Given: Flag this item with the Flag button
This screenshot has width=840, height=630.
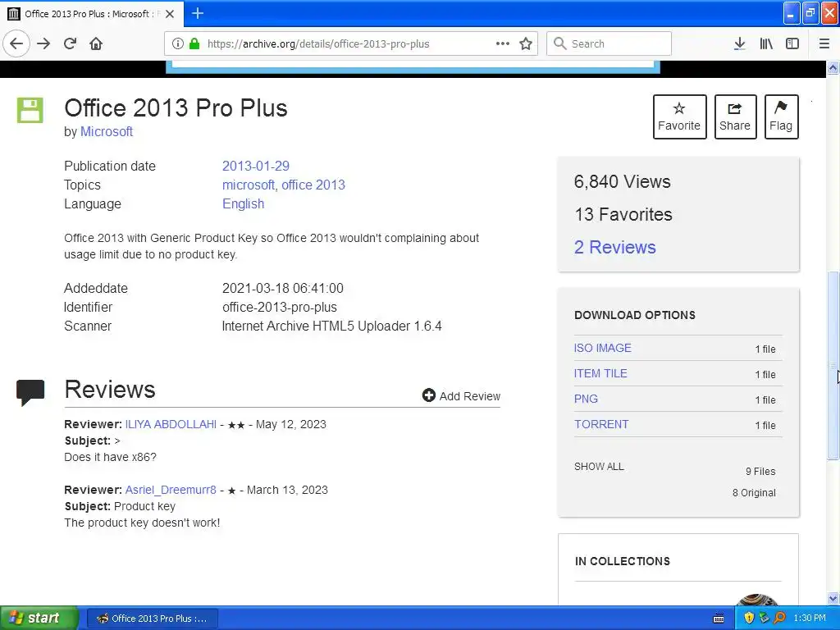Looking at the screenshot, I should coord(781,116).
